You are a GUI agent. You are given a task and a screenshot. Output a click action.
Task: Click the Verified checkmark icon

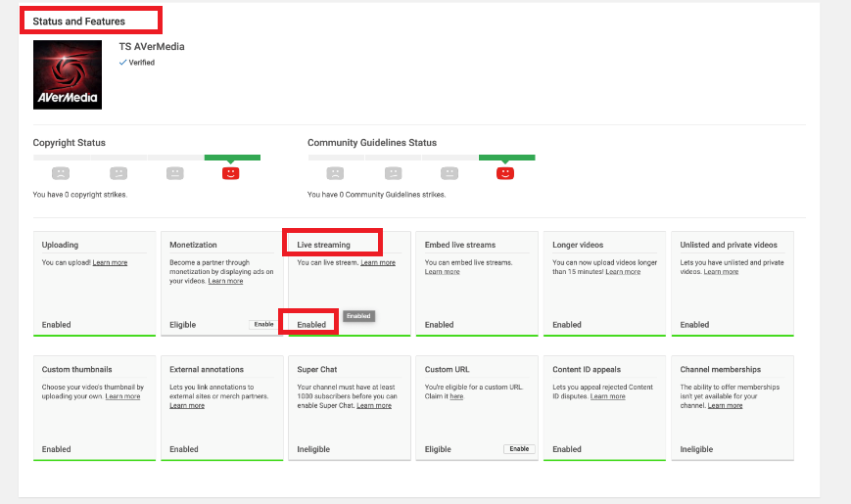[x=122, y=63]
